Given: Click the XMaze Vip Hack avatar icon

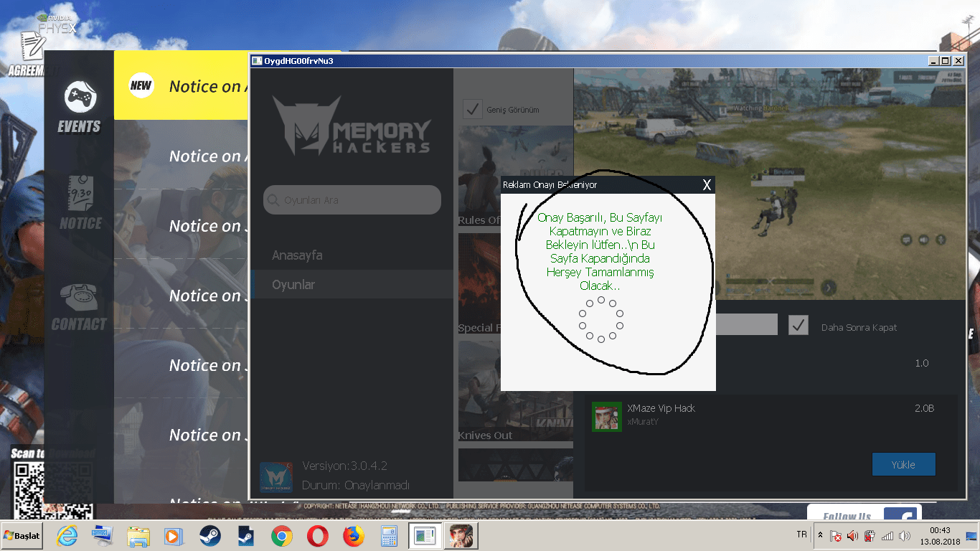Looking at the screenshot, I should click(x=606, y=416).
